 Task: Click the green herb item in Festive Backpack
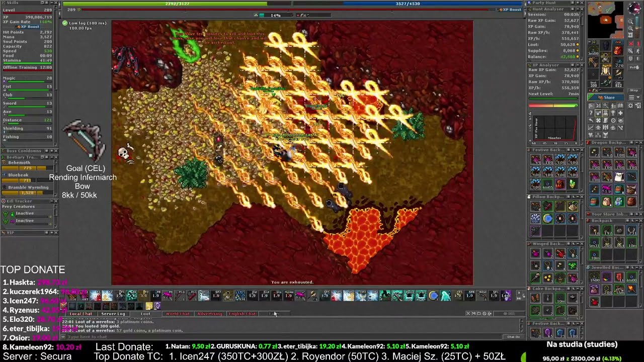pyautogui.click(x=573, y=184)
